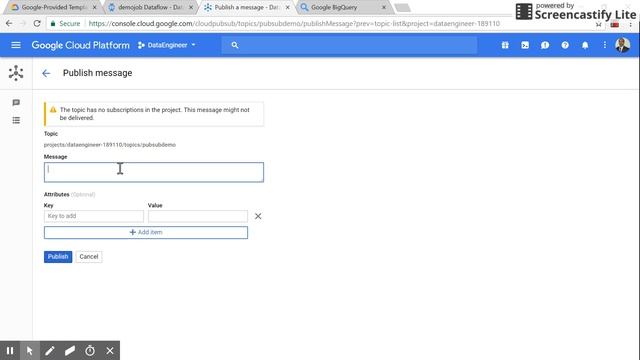The height and width of the screenshot is (360, 640).
Task: Click the Key to add field
Action: (94, 216)
